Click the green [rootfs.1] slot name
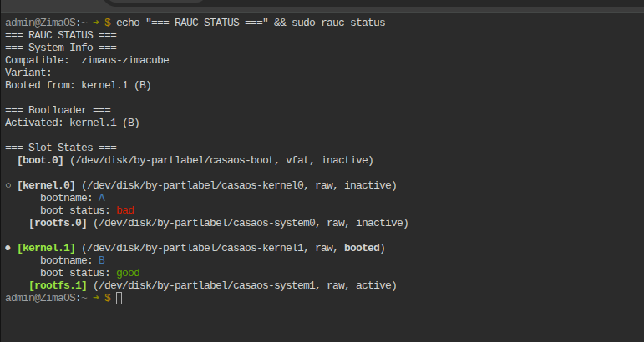Image resolution: width=644 pixels, height=342 pixels. coord(58,285)
